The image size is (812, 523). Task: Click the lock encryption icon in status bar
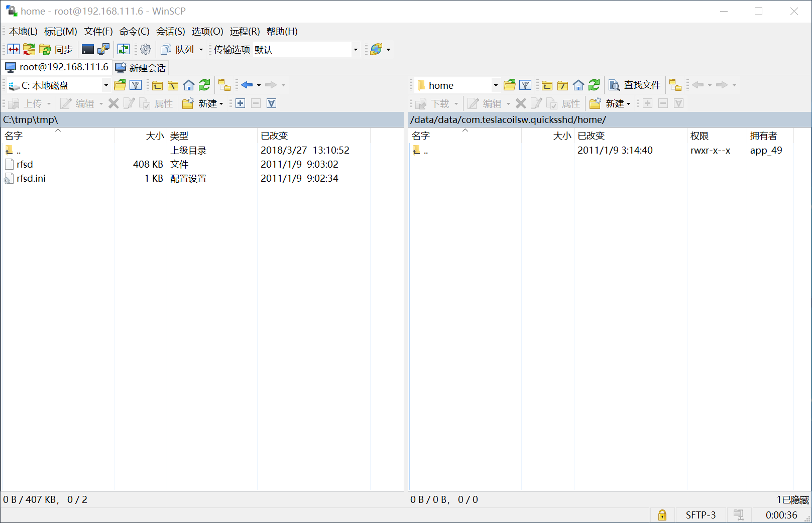click(x=662, y=515)
